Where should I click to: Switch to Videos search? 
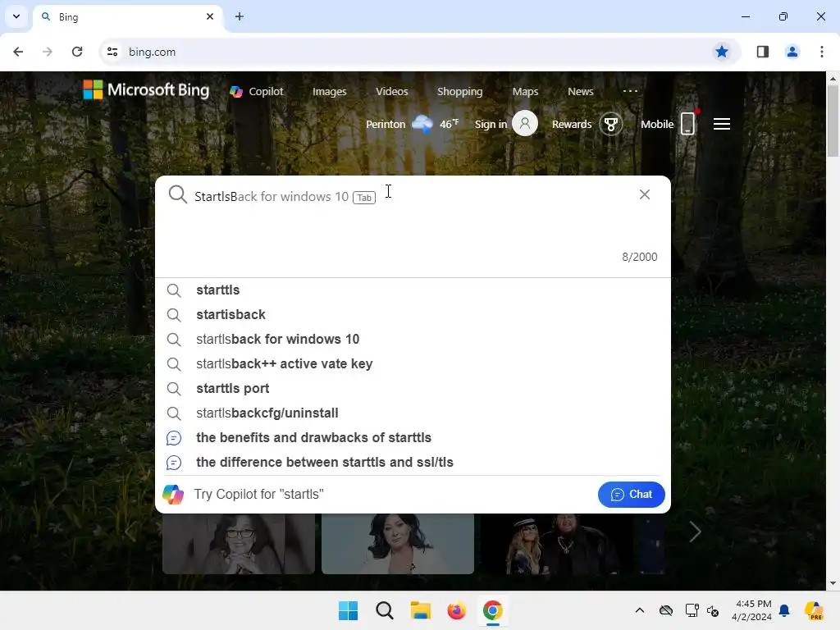coord(391,92)
